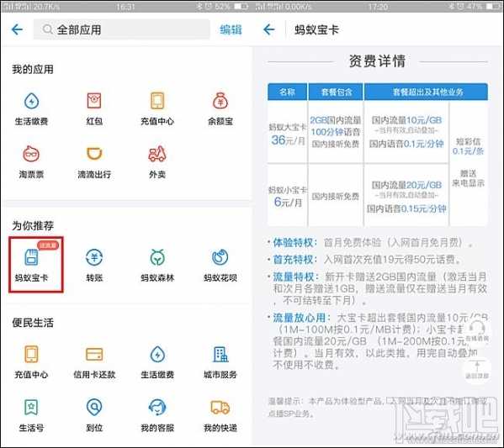Go back from the 蚂蚁宝卡 page
The height and width of the screenshot is (448, 504).
coord(269,30)
